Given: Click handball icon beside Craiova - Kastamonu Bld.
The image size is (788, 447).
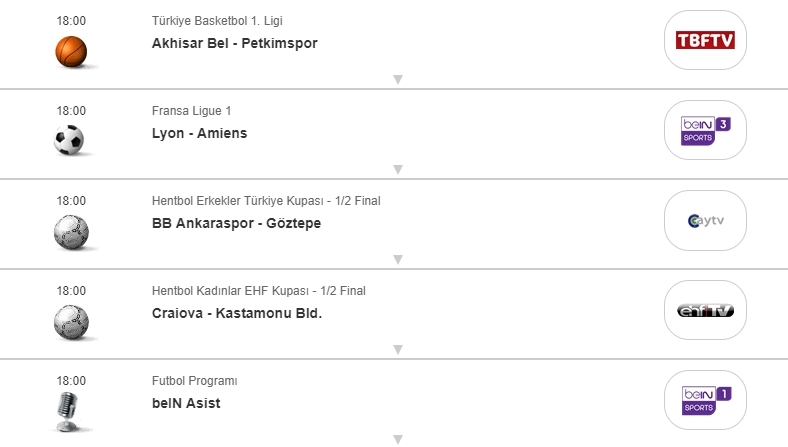Looking at the screenshot, I should coord(71,321).
